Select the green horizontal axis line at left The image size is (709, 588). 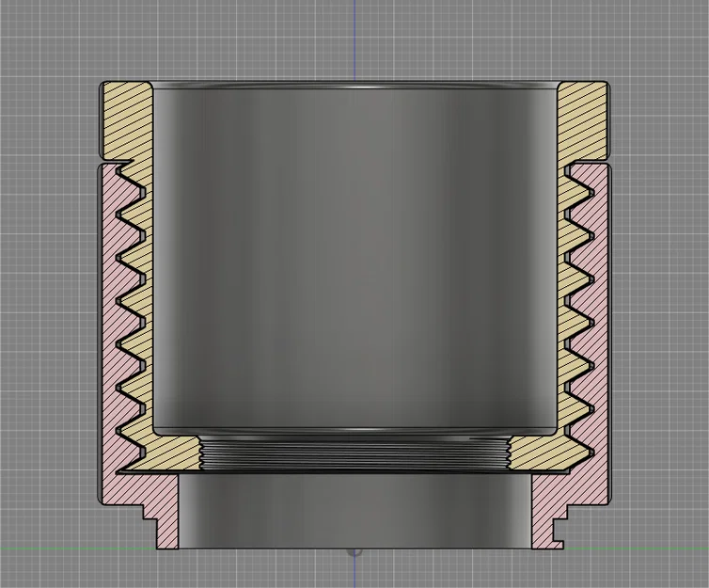pyautogui.click(x=78, y=549)
